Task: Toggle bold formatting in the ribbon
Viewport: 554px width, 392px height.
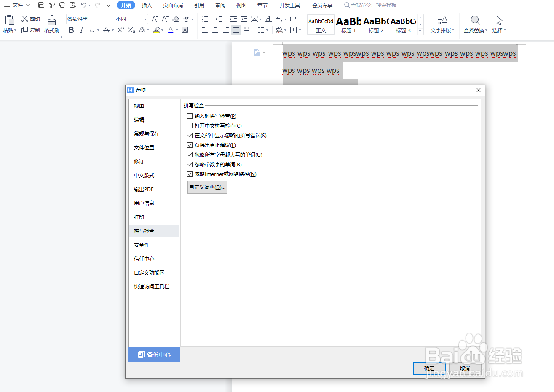Action: [x=71, y=30]
